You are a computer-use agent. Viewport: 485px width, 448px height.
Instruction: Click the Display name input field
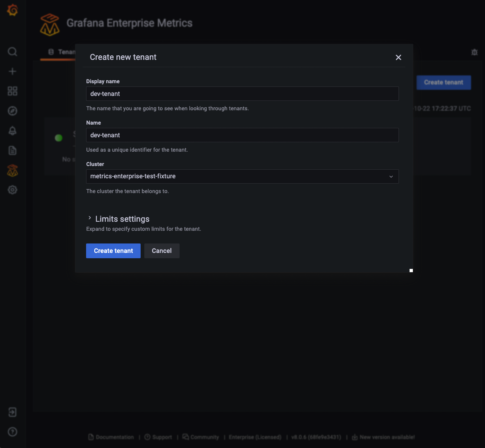coord(242,93)
